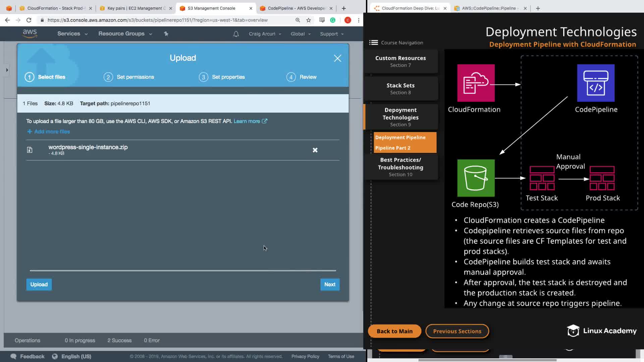The width and height of the screenshot is (644, 362).
Task: Expand the left sidebar arrow toggle
Action: pos(7,70)
